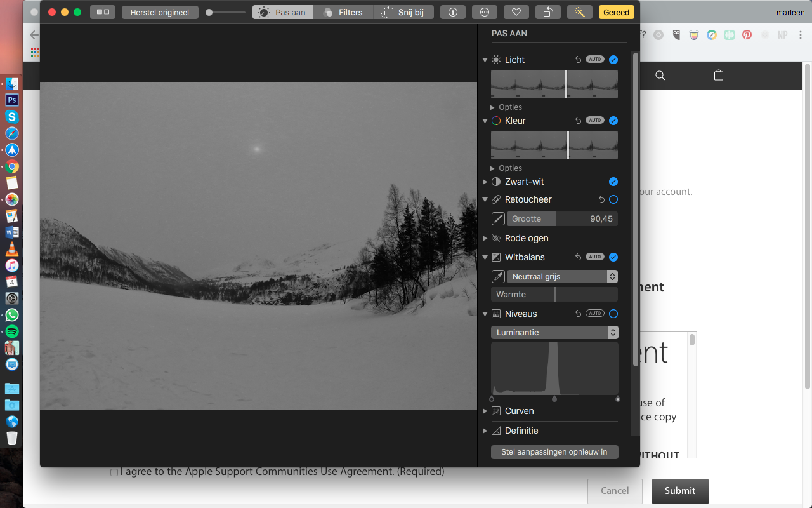Click the Licht adjustment slider strip
Image resolution: width=812 pixels, height=508 pixels.
point(554,84)
